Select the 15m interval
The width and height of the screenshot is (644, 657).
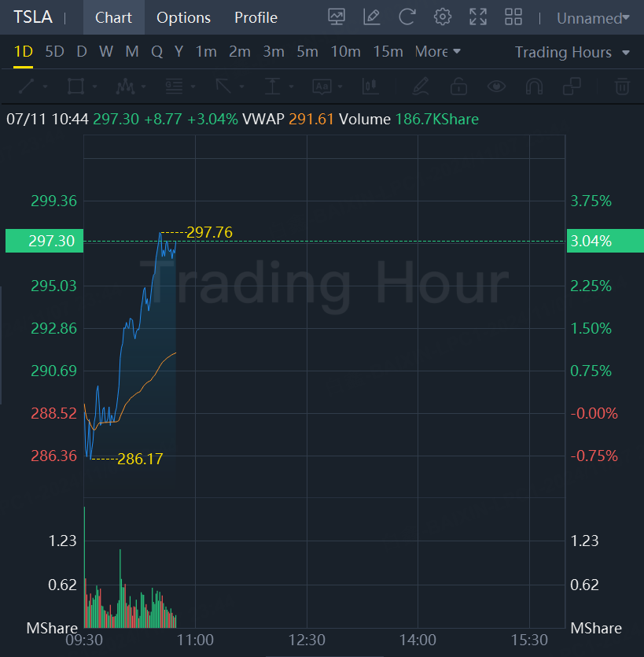click(388, 52)
